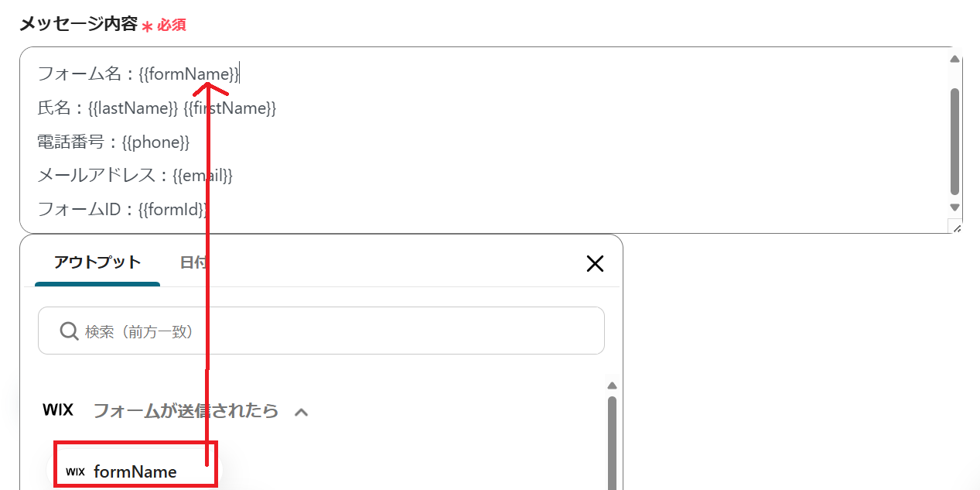980x490 pixels.
Task: Click the {{email}} token in message
Action: click(203, 176)
